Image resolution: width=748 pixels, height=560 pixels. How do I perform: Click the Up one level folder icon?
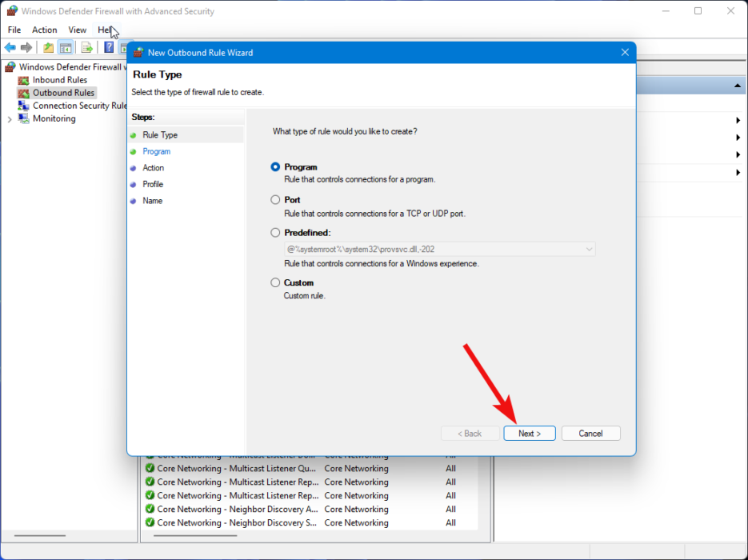[49, 47]
